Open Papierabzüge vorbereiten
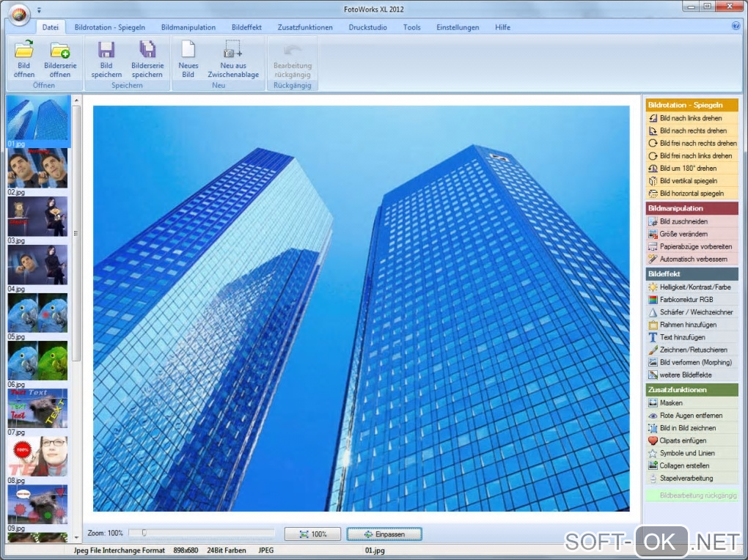The image size is (748, 560). (x=692, y=246)
